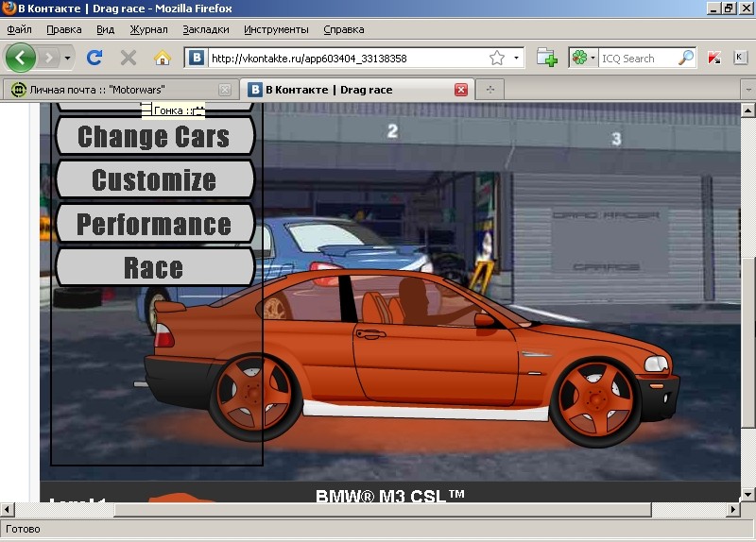The height and width of the screenshot is (542, 756).
Task: Click into the ICQ Search field
Action: 637,59
